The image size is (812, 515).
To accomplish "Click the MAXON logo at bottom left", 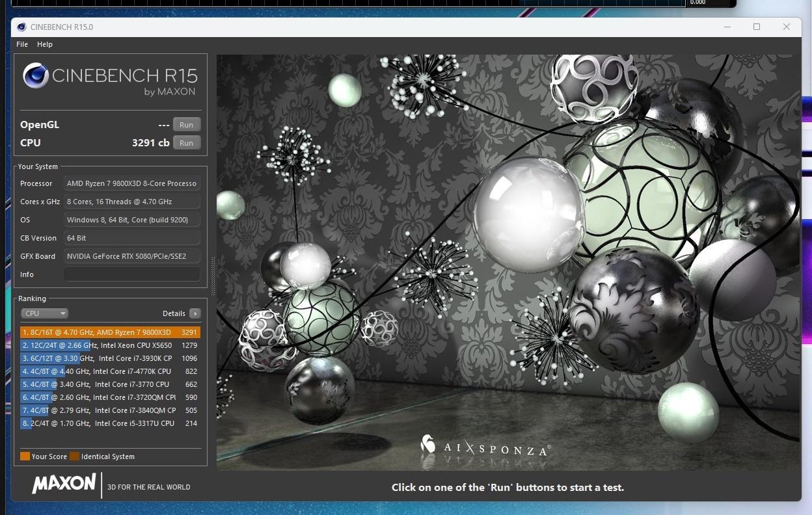I will (x=64, y=484).
